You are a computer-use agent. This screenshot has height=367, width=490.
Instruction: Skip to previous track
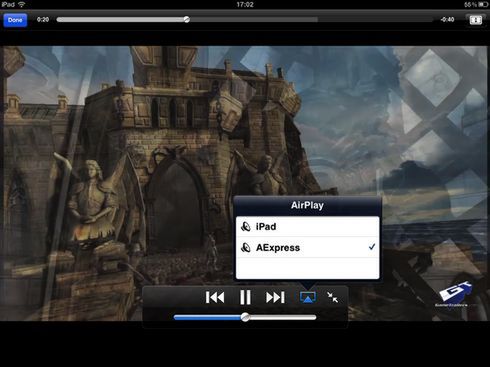215,297
